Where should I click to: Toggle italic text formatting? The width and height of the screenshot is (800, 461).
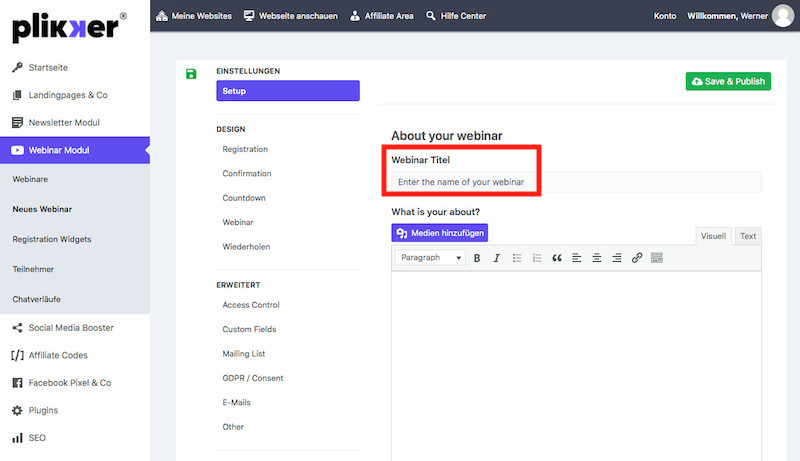click(496, 258)
